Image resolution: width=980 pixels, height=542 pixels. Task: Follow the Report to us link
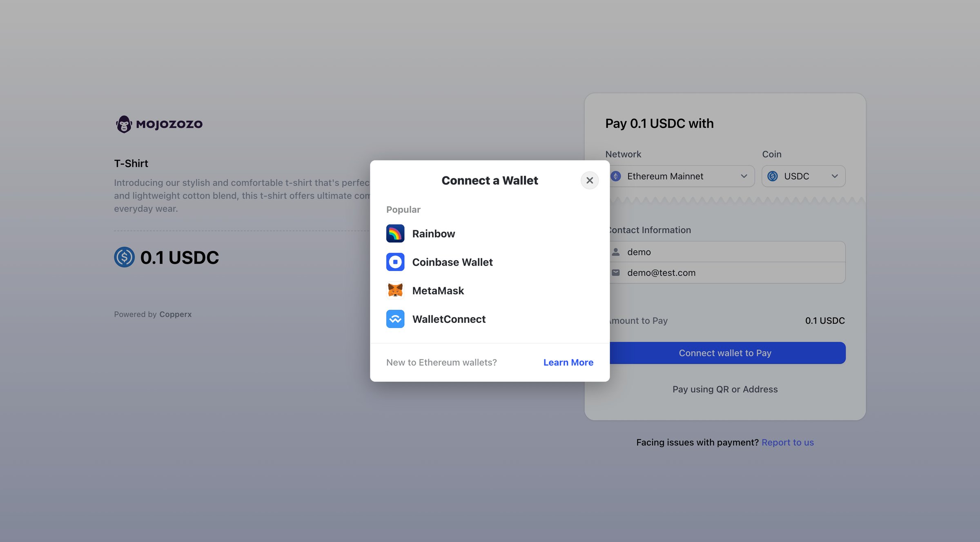click(788, 442)
